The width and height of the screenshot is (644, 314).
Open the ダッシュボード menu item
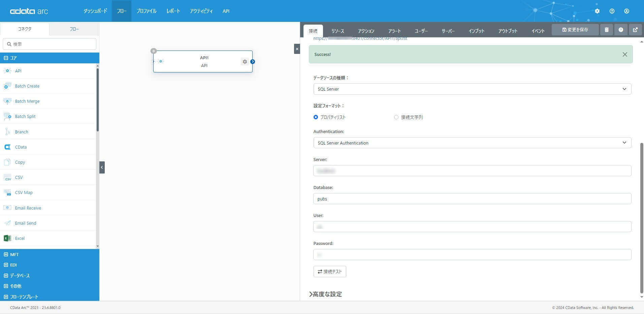point(95,11)
